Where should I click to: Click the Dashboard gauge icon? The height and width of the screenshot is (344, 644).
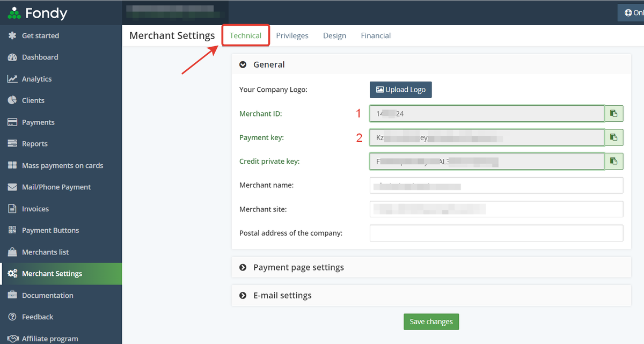[x=12, y=57]
